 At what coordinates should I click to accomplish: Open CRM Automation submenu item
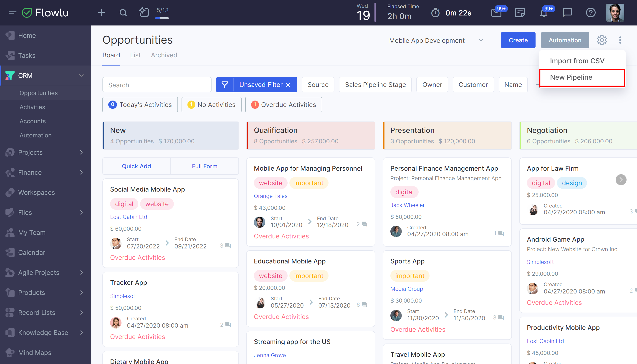[45, 135]
